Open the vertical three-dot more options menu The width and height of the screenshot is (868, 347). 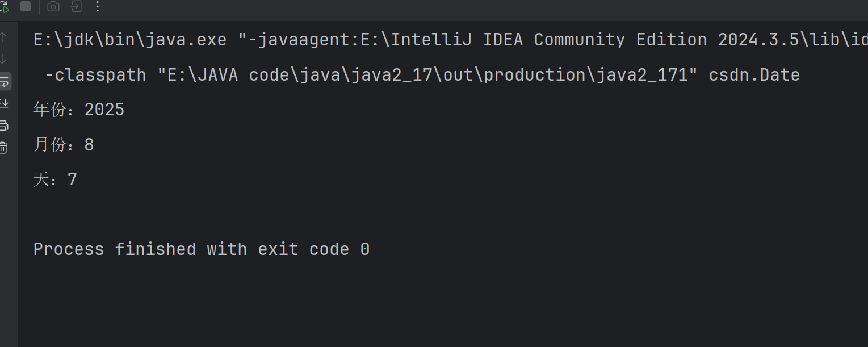click(98, 6)
